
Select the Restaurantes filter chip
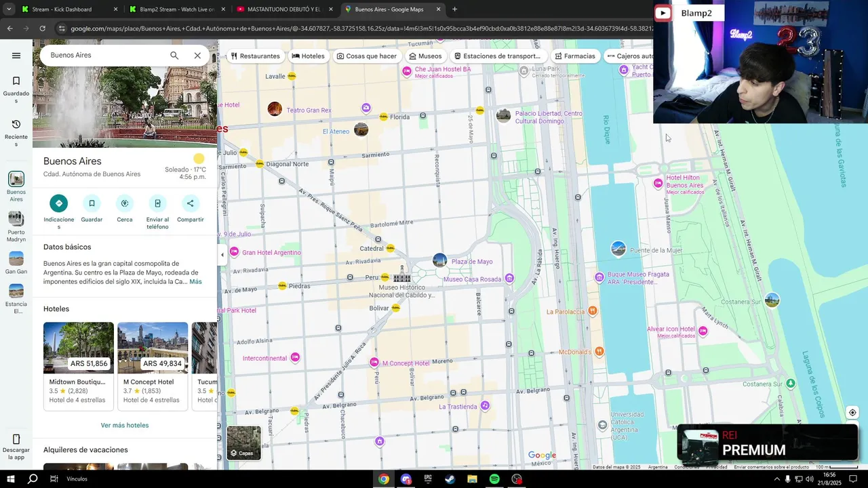click(256, 56)
